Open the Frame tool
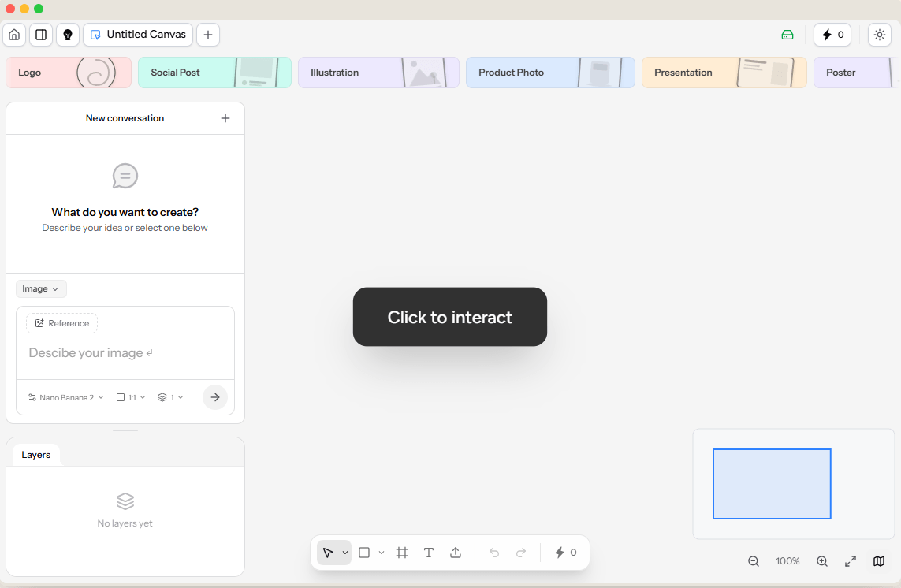Viewport: 901px width, 588px height. pos(401,553)
